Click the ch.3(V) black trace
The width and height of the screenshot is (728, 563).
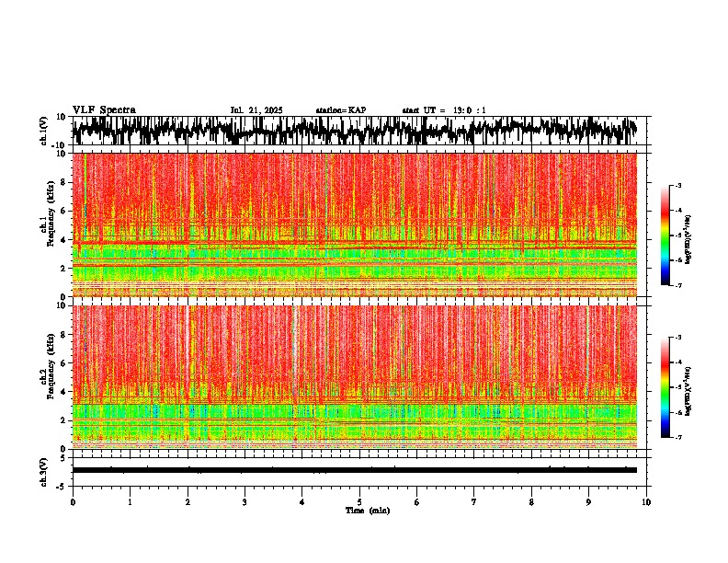354,470
